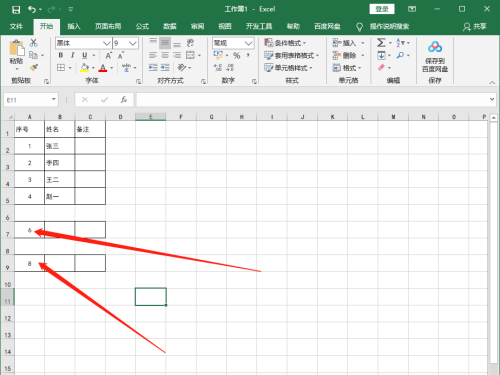This screenshot has height=375, width=500.
Task: Apply the borders button
Action: (x=61, y=68)
